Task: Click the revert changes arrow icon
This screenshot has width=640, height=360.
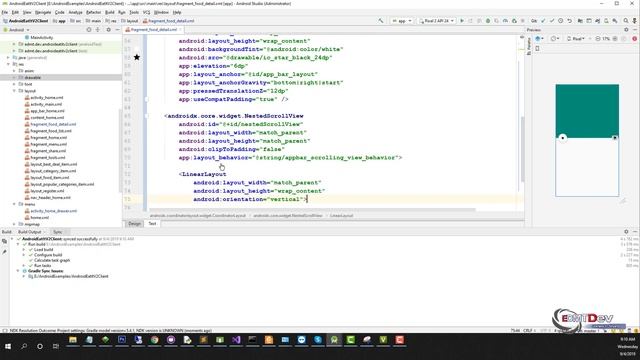Action: pos(569,21)
